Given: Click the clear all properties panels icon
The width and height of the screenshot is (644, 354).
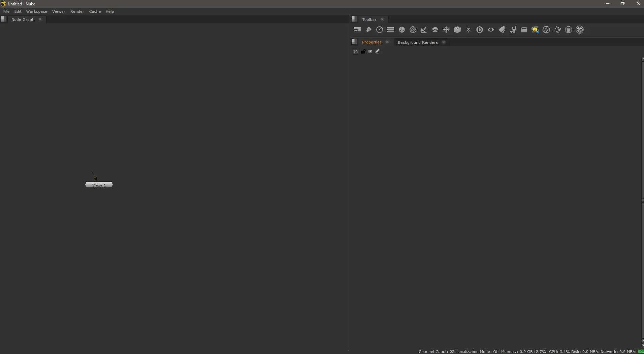Looking at the screenshot, I should tap(370, 52).
